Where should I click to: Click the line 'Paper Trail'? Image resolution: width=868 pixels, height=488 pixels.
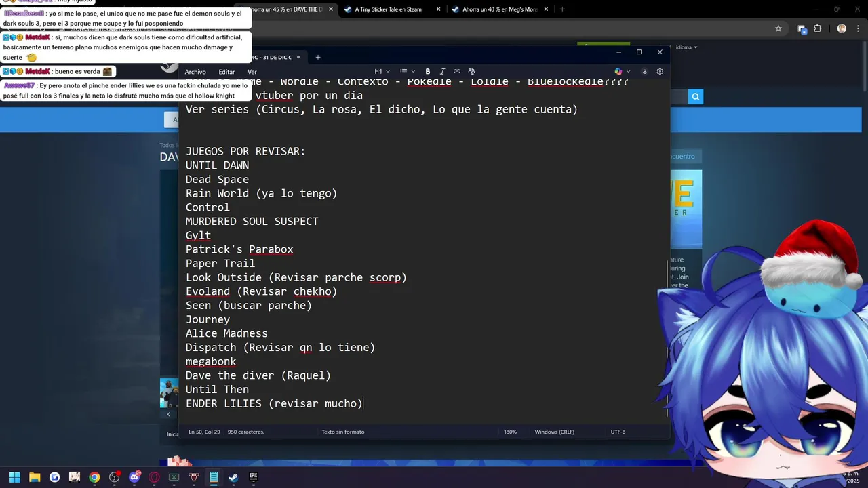tap(220, 264)
